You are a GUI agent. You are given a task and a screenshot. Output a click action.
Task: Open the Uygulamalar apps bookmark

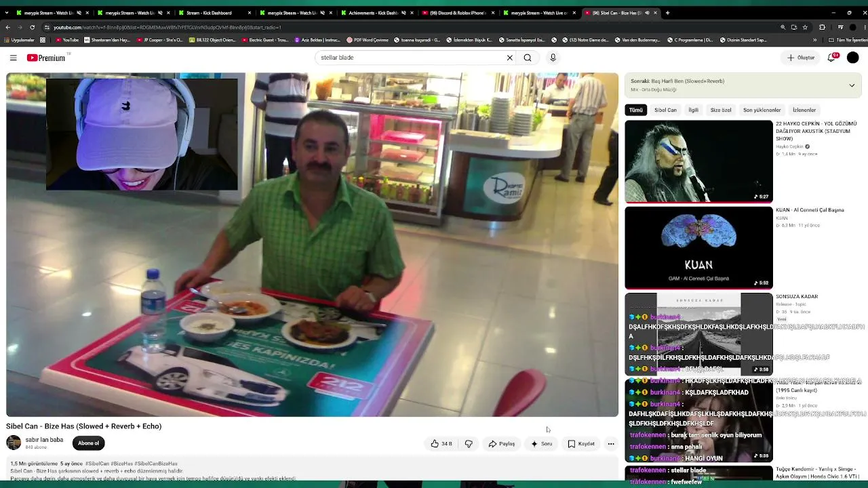coord(20,40)
